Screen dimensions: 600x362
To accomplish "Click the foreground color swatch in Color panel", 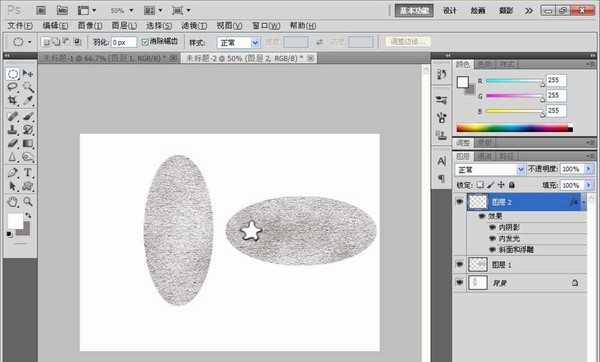I will pos(463,82).
